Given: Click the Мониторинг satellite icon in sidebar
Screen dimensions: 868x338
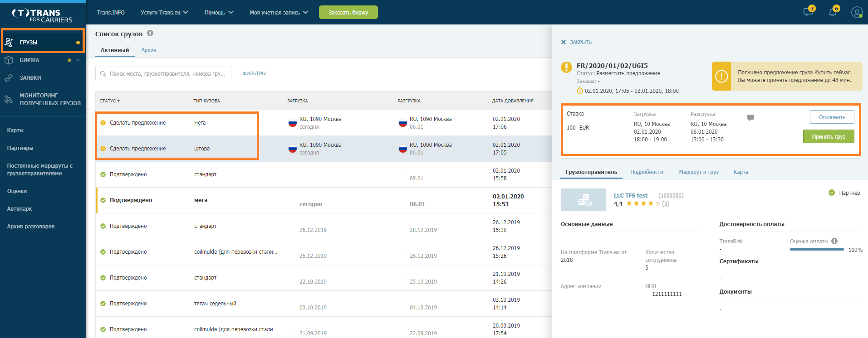Looking at the screenshot, I should pyautogui.click(x=9, y=99).
